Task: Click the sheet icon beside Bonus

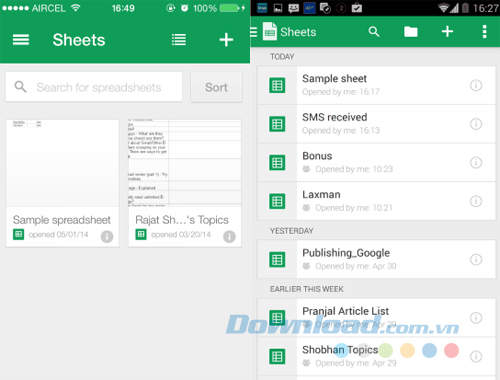Action: (x=277, y=163)
